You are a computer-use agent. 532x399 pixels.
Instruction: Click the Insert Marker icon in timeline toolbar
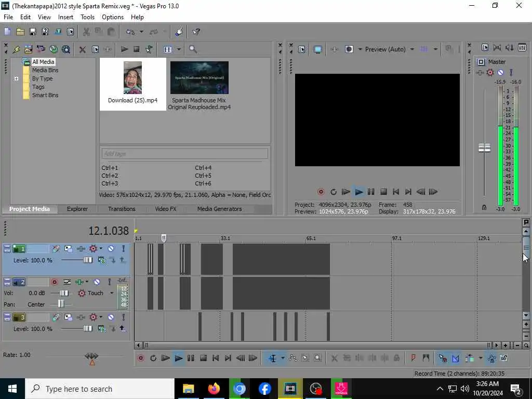413,358
